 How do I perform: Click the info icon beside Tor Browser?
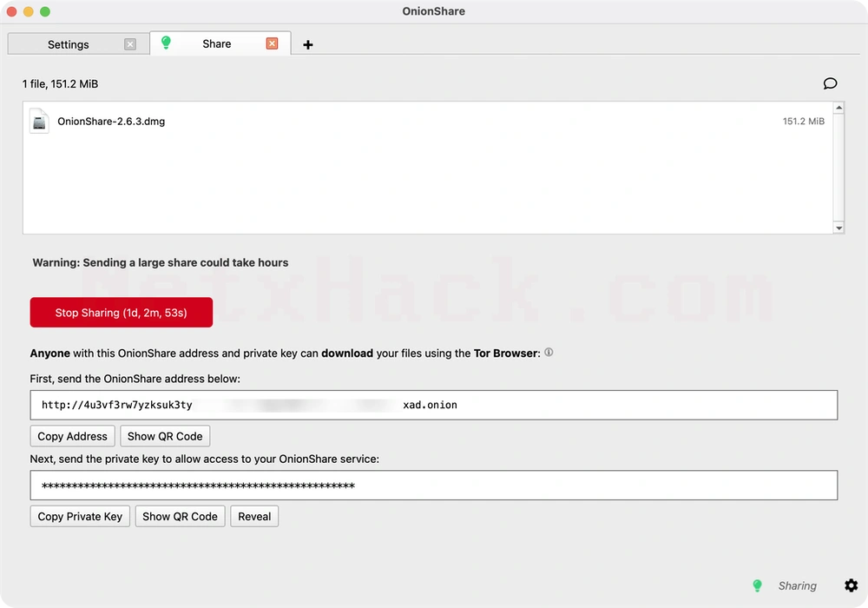click(x=549, y=352)
